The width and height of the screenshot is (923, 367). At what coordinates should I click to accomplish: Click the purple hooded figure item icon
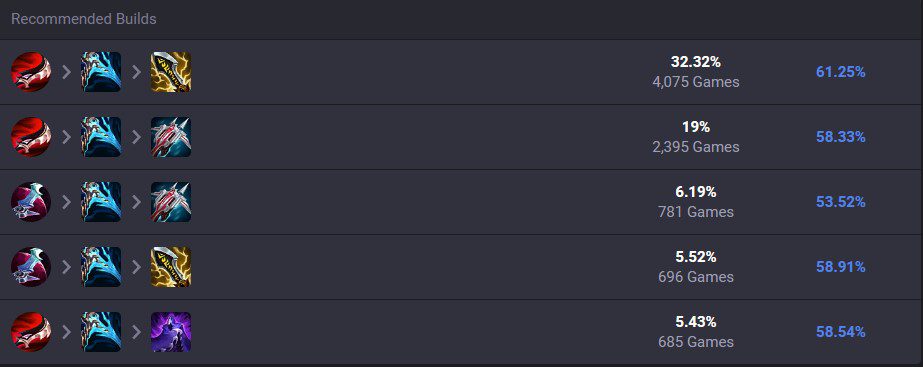(x=171, y=332)
